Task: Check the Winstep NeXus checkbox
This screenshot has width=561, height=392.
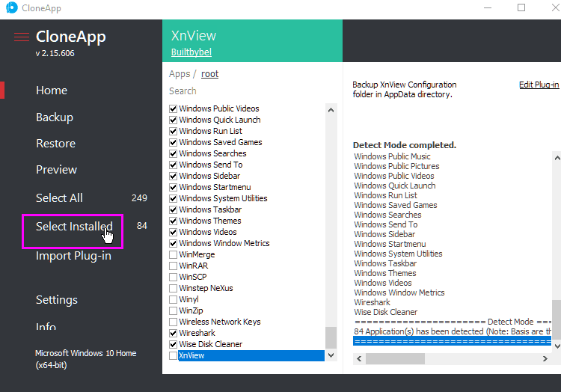Action: coord(174,288)
